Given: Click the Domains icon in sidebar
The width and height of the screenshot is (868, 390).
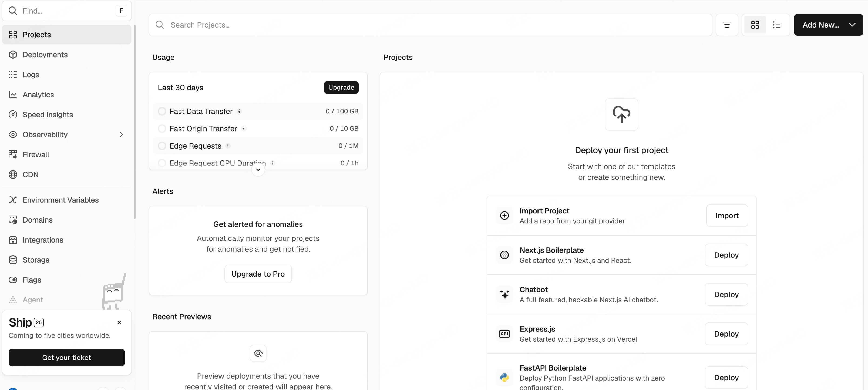Looking at the screenshot, I should [x=13, y=220].
